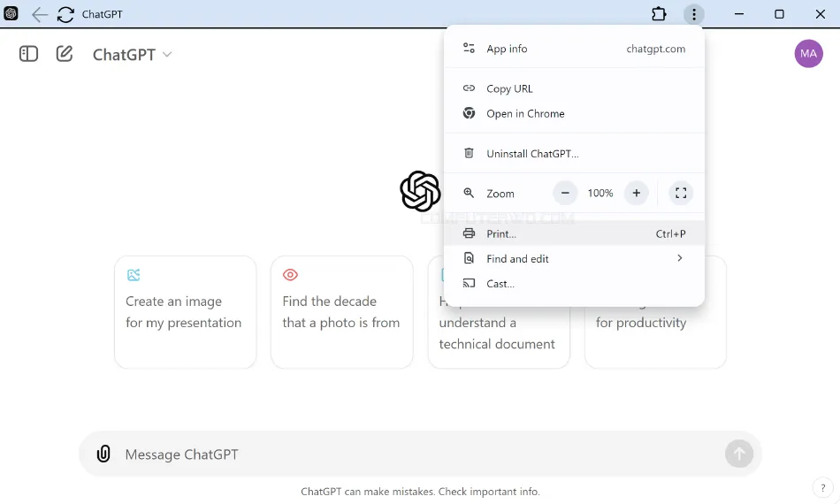Focus the Message ChatGPT input field
This screenshot has width=840, height=504.
(x=420, y=454)
